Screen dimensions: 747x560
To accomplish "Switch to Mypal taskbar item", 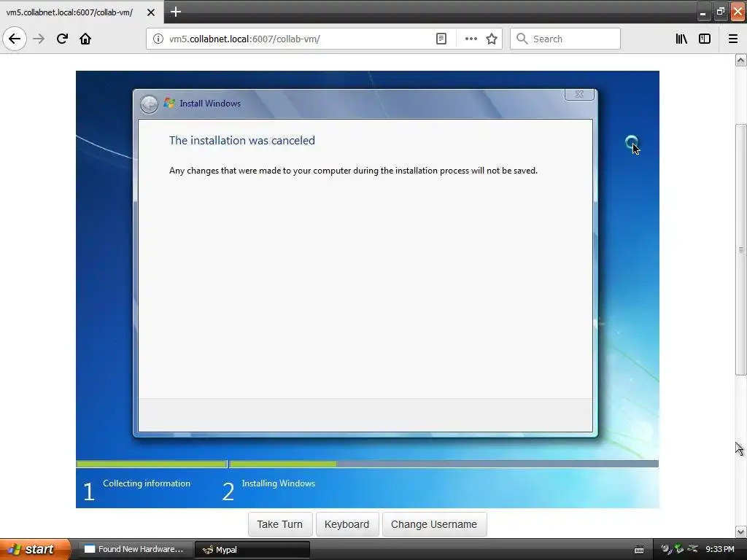I will click(252, 550).
